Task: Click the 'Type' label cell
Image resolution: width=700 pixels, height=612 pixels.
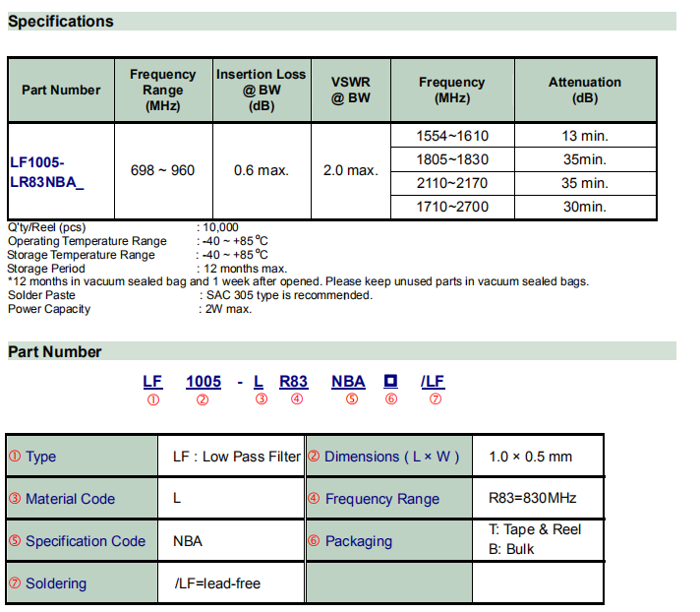Action: pyautogui.click(x=83, y=457)
